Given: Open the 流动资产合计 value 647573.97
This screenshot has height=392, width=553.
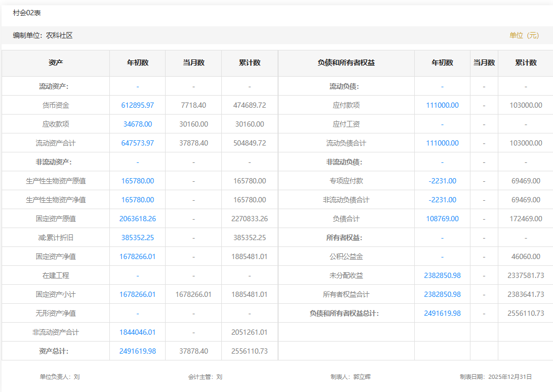Looking at the screenshot, I should point(137,143).
